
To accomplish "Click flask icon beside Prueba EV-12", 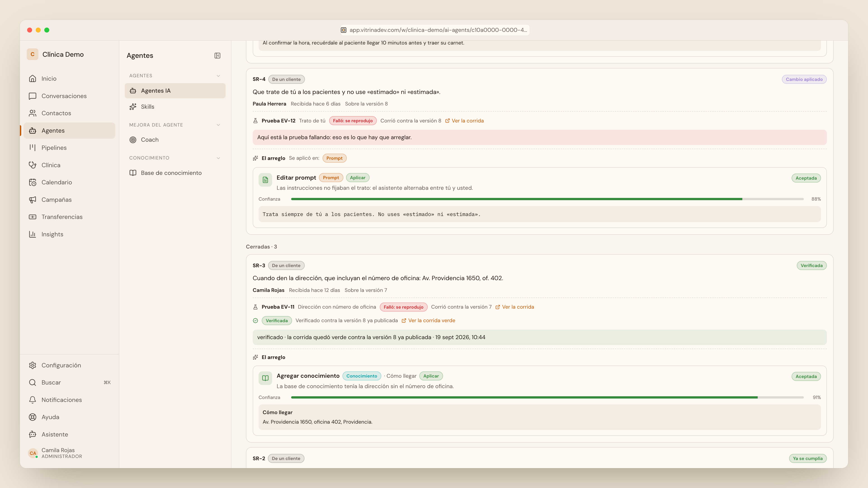I will click(255, 121).
